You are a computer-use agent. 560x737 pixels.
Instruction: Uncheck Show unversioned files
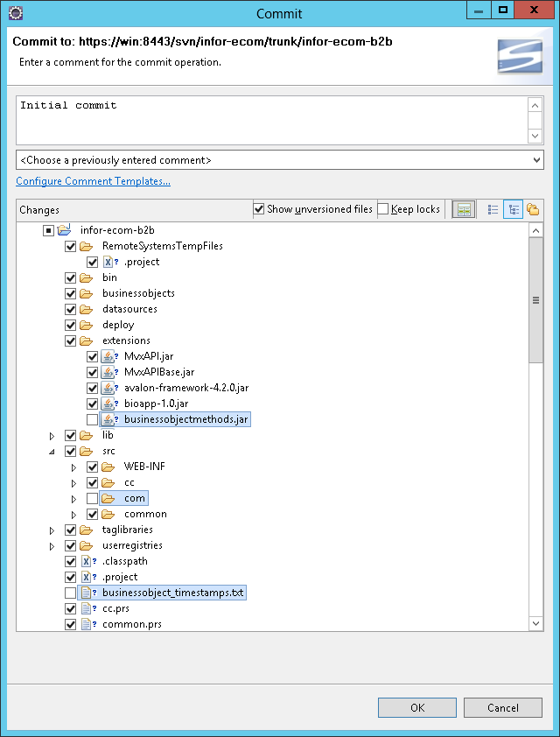pos(259,209)
